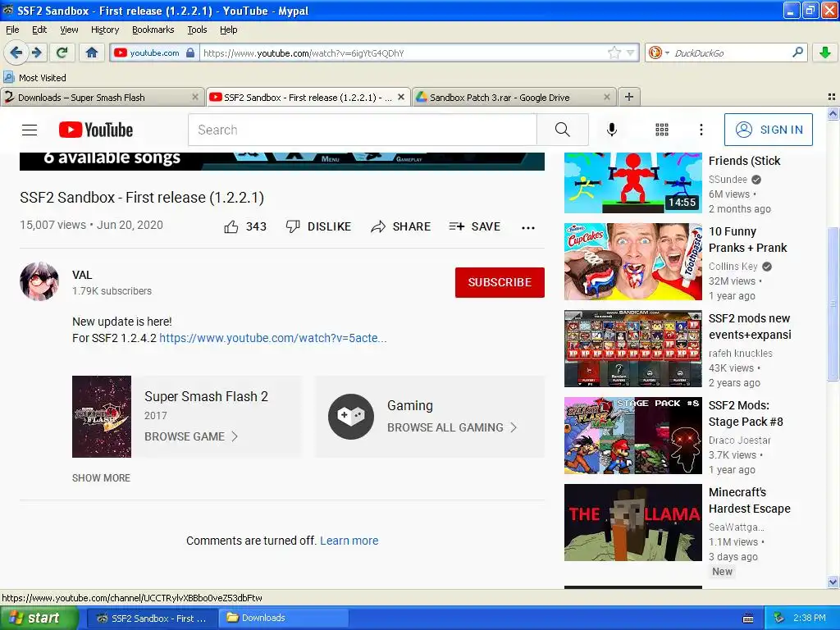Open the green downloads arrow button
Viewport: 840px width, 630px height.
825,52
